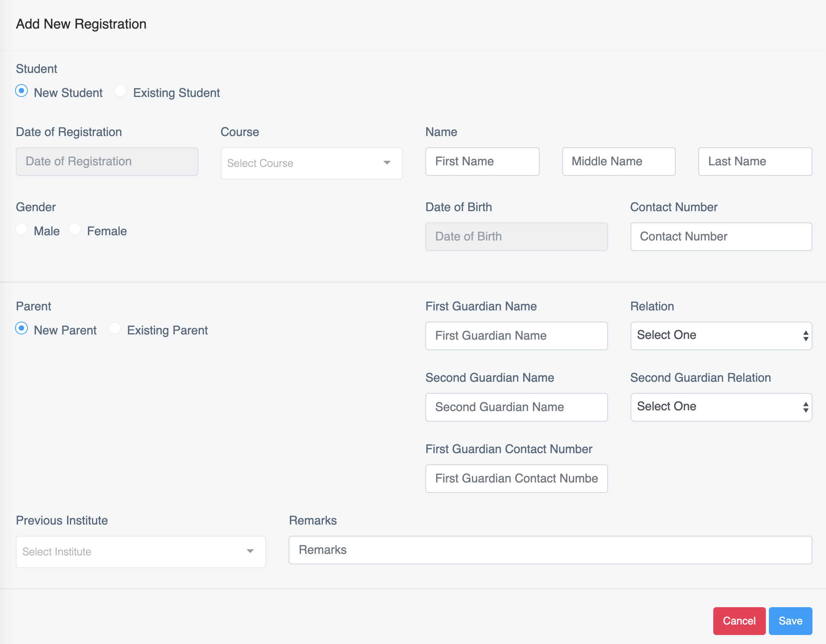Select the New Student radio button

(21, 91)
